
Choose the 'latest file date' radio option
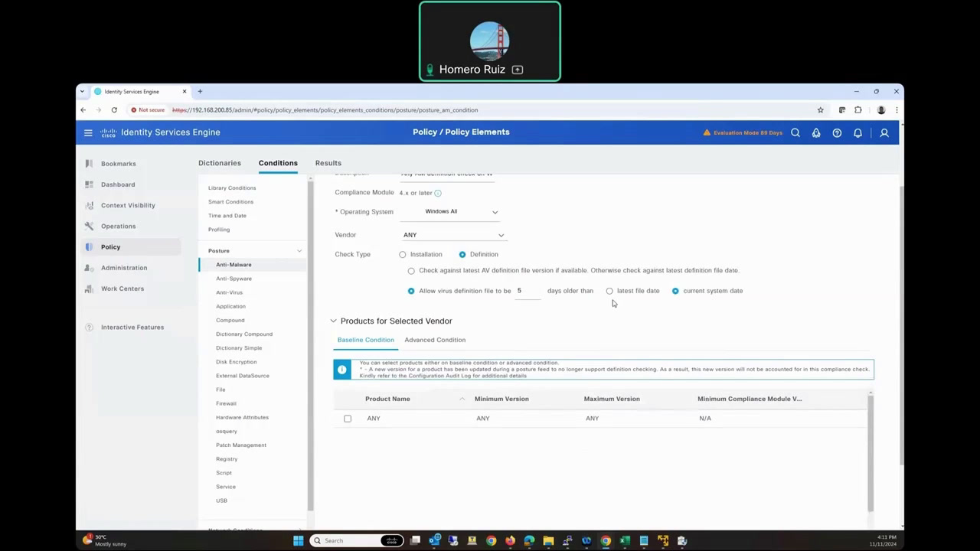pos(609,291)
